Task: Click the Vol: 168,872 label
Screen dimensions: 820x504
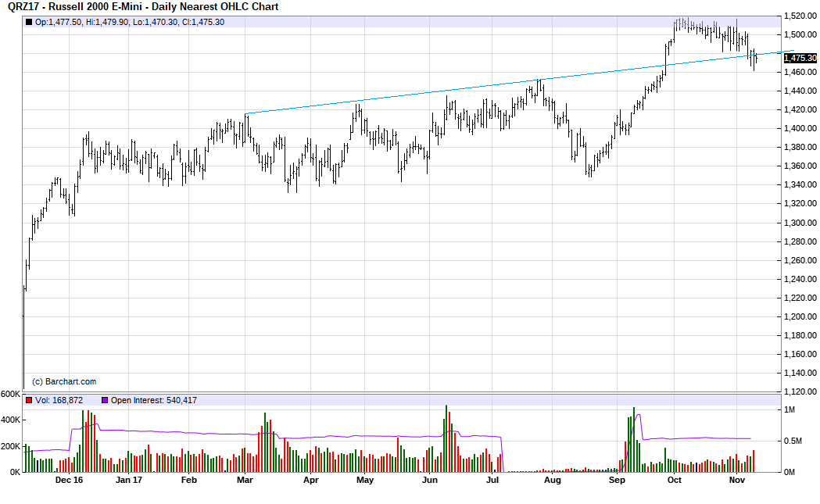Action: click(x=59, y=401)
